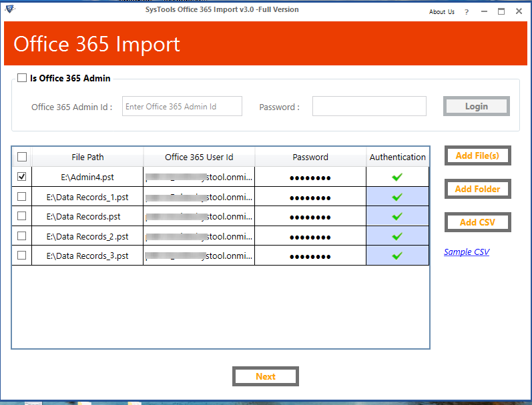Maximize the SysTools Office 365 Import window
Image resolution: width=532 pixels, height=405 pixels.
click(x=501, y=11)
